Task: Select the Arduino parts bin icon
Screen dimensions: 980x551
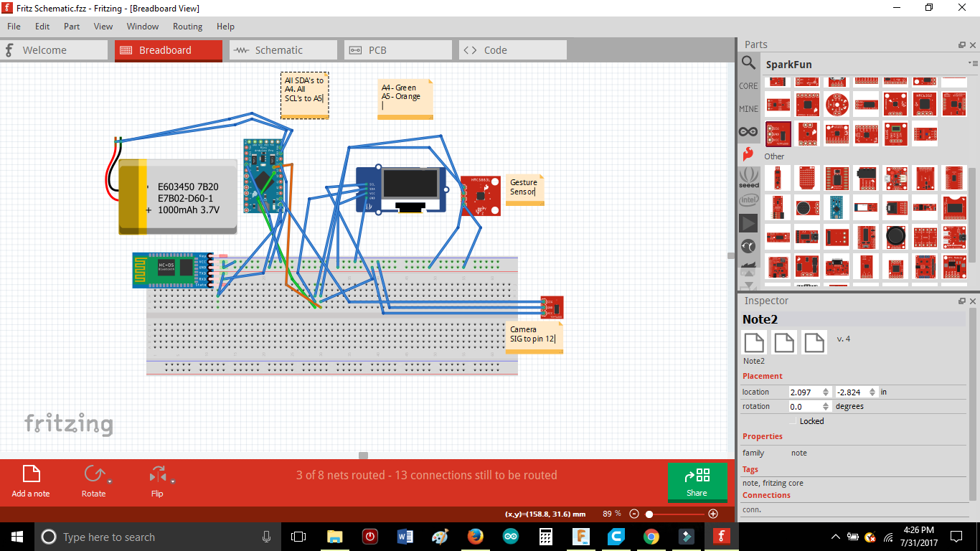Action: pyautogui.click(x=748, y=131)
